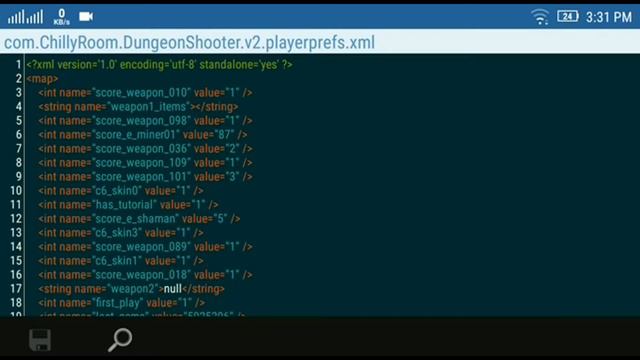Tap the playerprefs.xml file title
Image resolution: width=640 pixels, height=360 pixels.
(x=189, y=42)
